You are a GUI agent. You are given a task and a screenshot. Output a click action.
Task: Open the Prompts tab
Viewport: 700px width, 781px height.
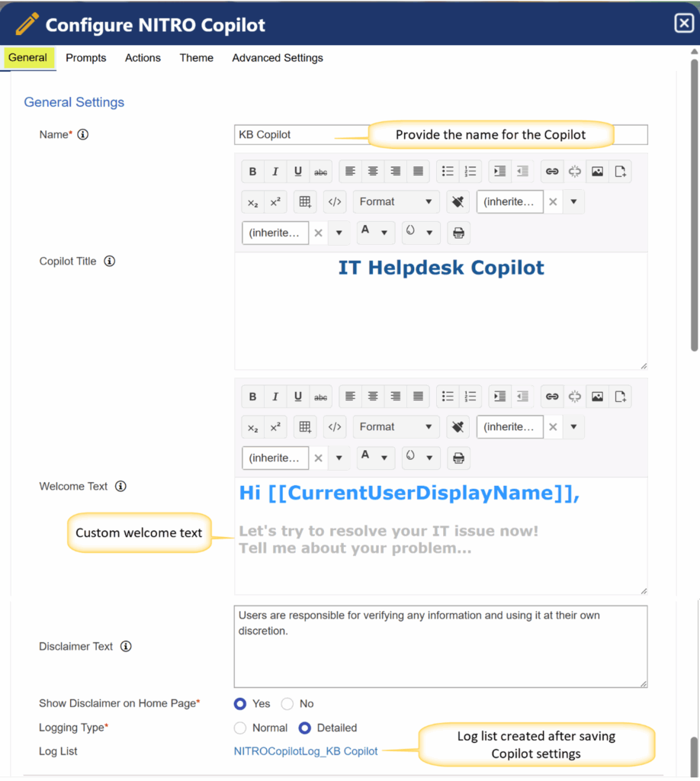coord(86,58)
